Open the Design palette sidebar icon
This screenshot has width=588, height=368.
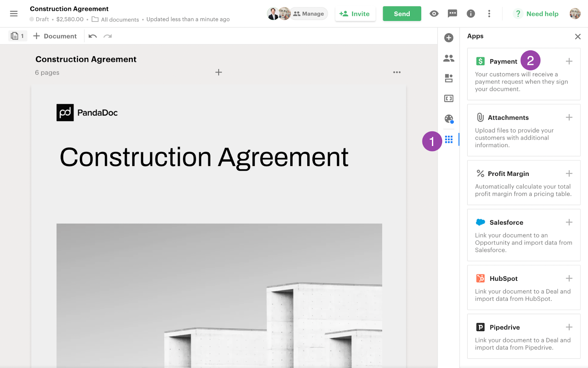pos(449,118)
